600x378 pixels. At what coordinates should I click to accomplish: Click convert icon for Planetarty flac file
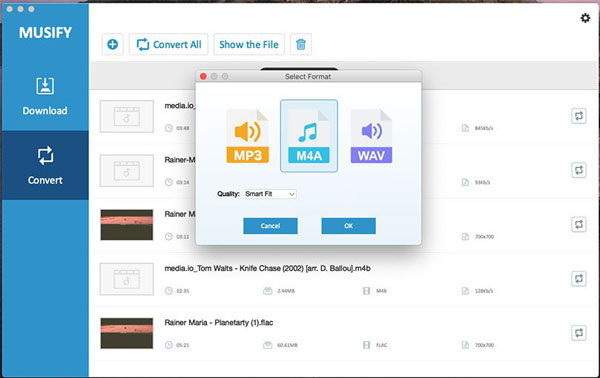579,333
